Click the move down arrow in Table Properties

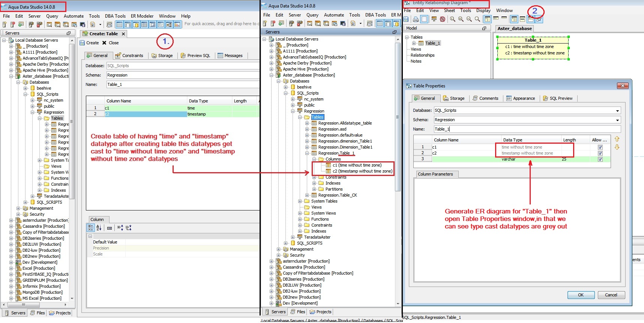[x=617, y=147]
